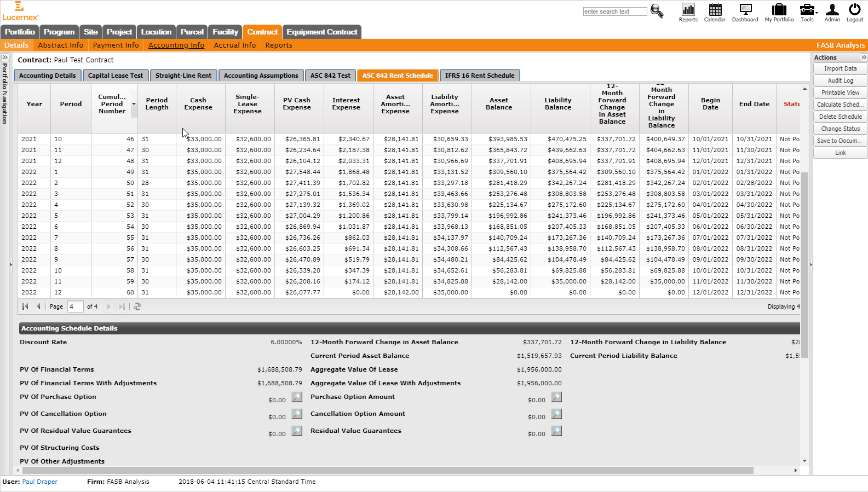Screen dimensions: 868x492
Task: Open the Portfolio main tab
Action: (20, 32)
